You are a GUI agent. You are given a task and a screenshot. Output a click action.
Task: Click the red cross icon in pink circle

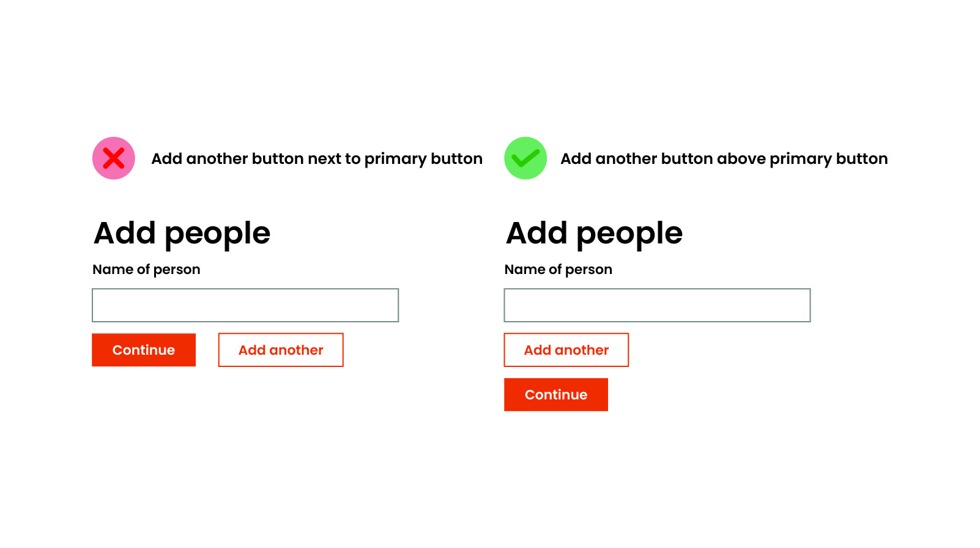coord(114,158)
